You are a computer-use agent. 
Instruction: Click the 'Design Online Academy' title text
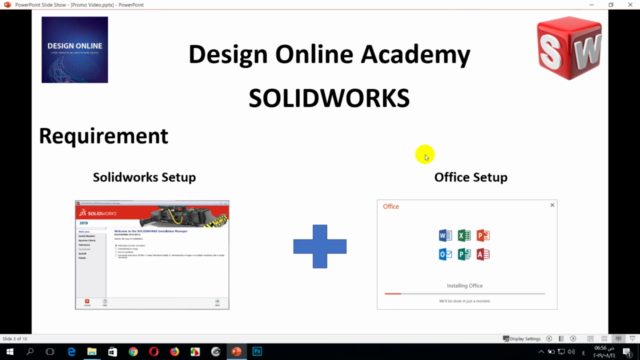tap(329, 54)
